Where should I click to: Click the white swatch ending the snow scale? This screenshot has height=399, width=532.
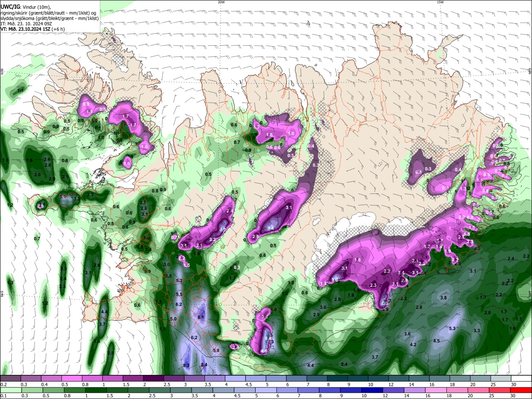click(522, 378)
